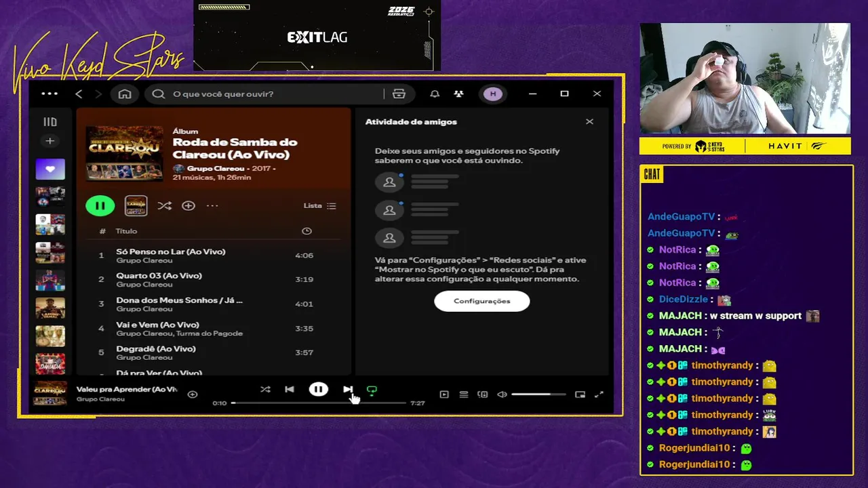Close the Atividade de amigos panel
Viewport: 868px width, 488px height.
click(589, 121)
